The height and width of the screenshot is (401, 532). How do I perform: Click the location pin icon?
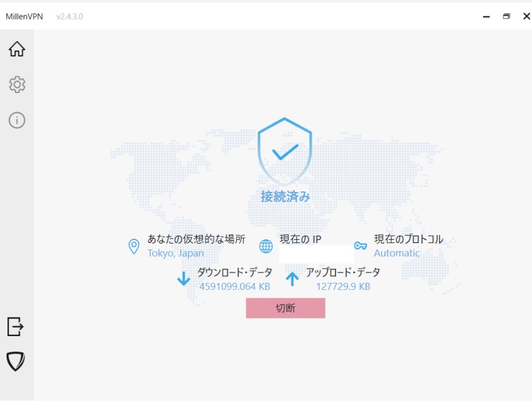pos(134,247)
